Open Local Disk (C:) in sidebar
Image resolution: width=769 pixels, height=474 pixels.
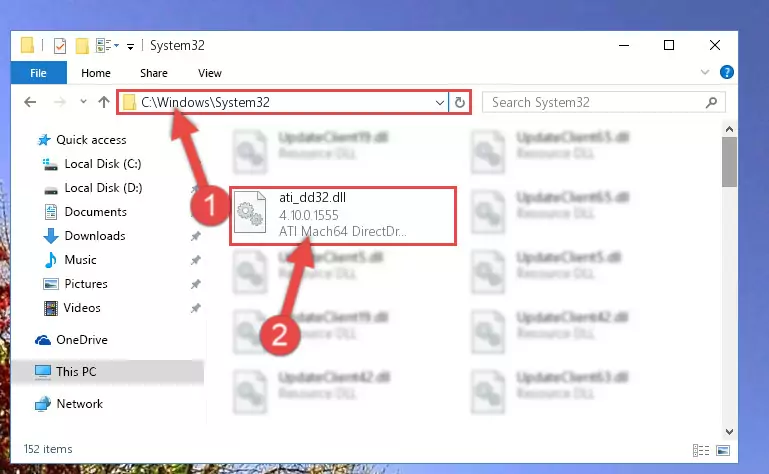103,163
